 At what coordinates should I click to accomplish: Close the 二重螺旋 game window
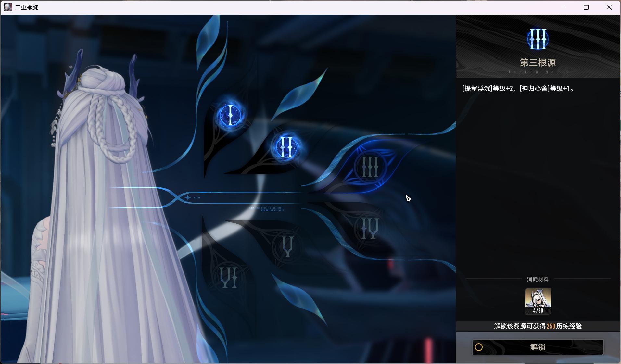click(x=609, y=7)
